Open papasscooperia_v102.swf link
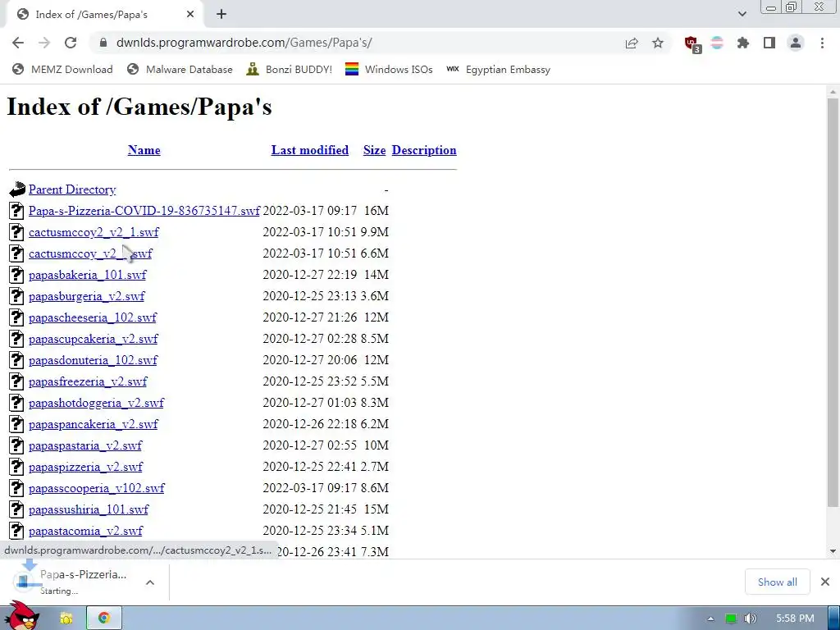The image size is (840, 630). (x=97, y=488)
